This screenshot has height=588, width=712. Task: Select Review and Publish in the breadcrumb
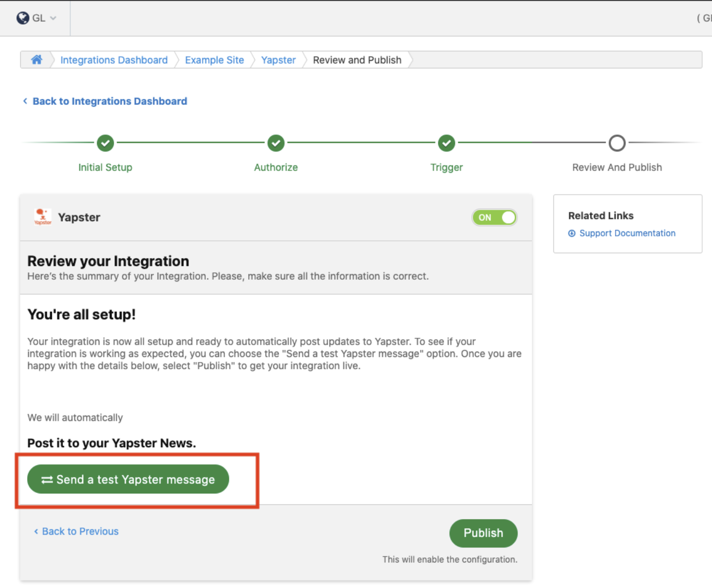[356, 60]
